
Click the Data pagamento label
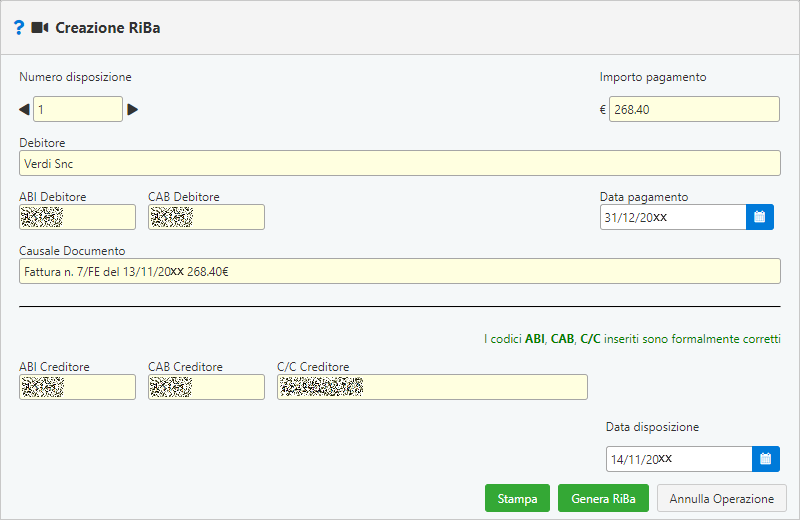(x=644, y=197)
